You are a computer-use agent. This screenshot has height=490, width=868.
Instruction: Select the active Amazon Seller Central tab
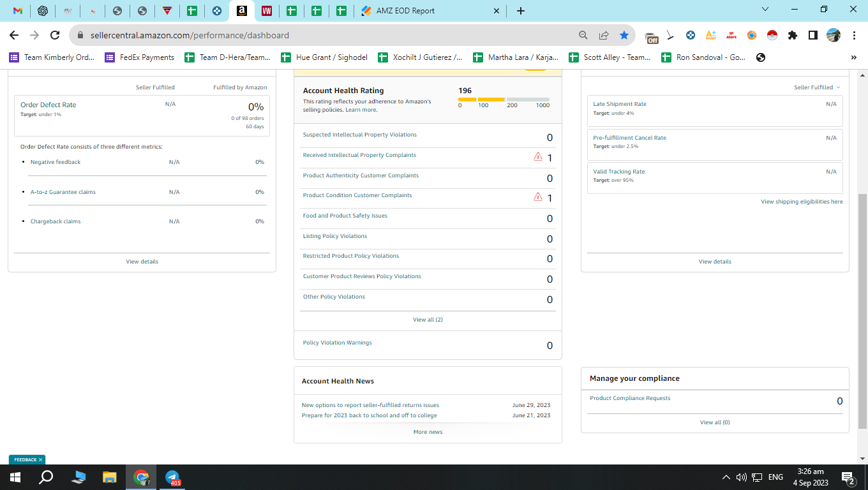pyautogui.click(x=242, y=11)
